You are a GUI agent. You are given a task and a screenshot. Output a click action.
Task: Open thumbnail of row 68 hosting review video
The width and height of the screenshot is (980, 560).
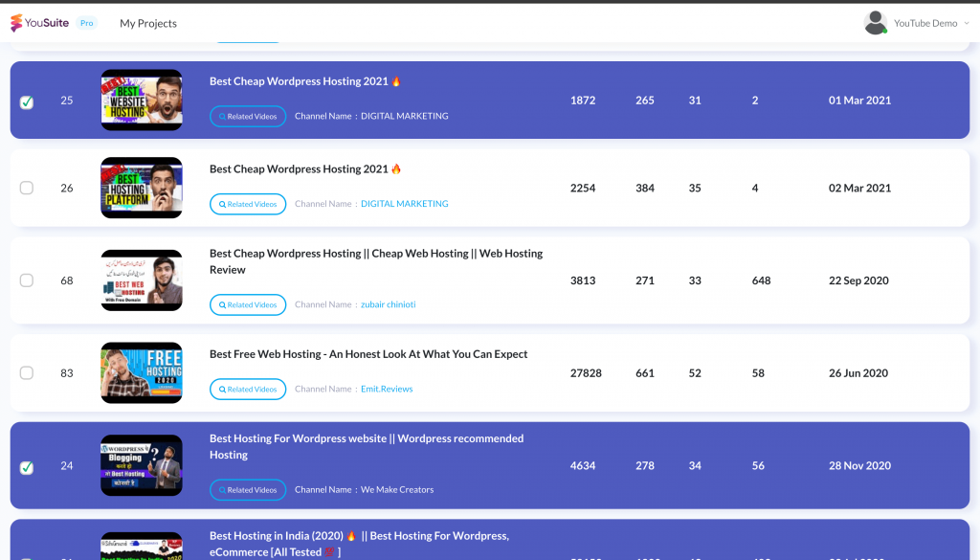pos(142,280)
